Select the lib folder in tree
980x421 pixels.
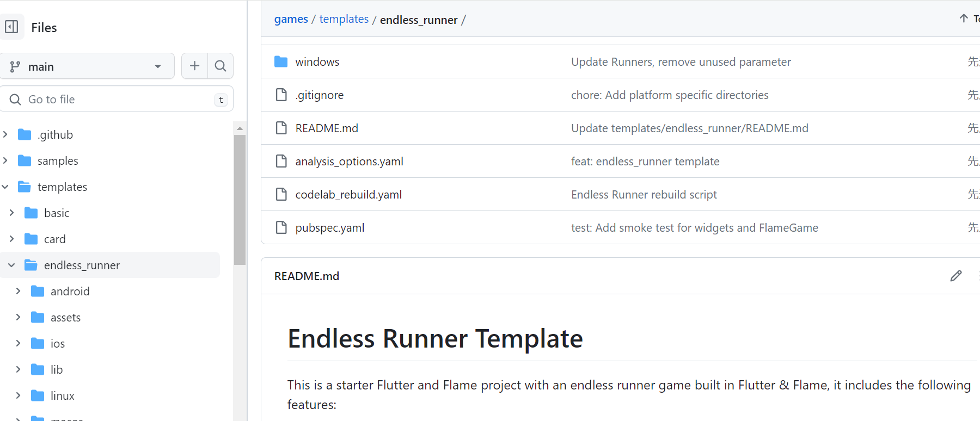pyautogui.click(x=57, y=369)
